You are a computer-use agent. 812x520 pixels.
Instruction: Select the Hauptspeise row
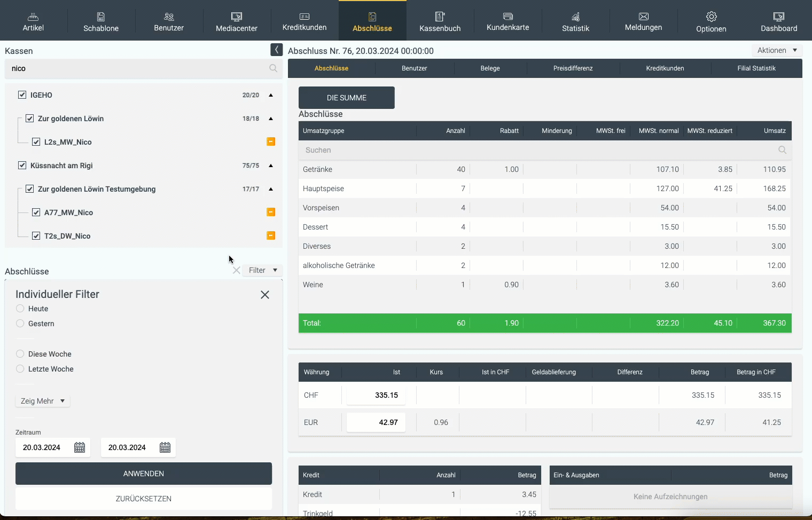click(545, 188)
